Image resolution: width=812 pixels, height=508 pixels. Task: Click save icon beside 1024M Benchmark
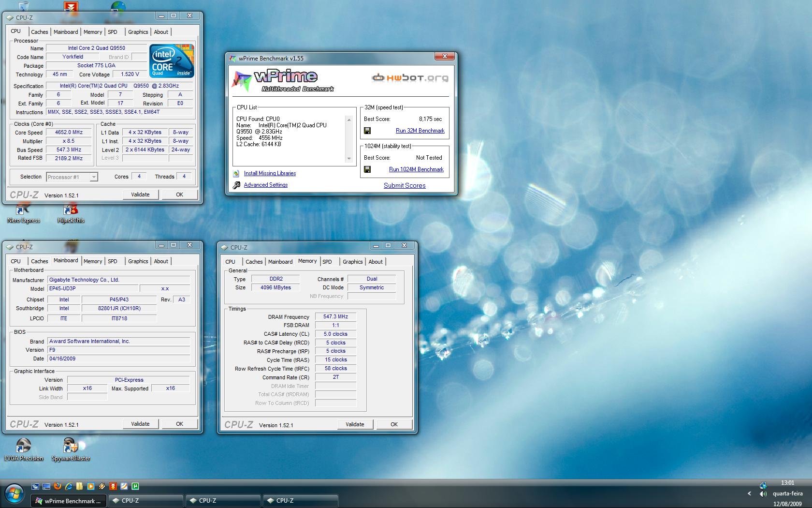pos(367,169)
